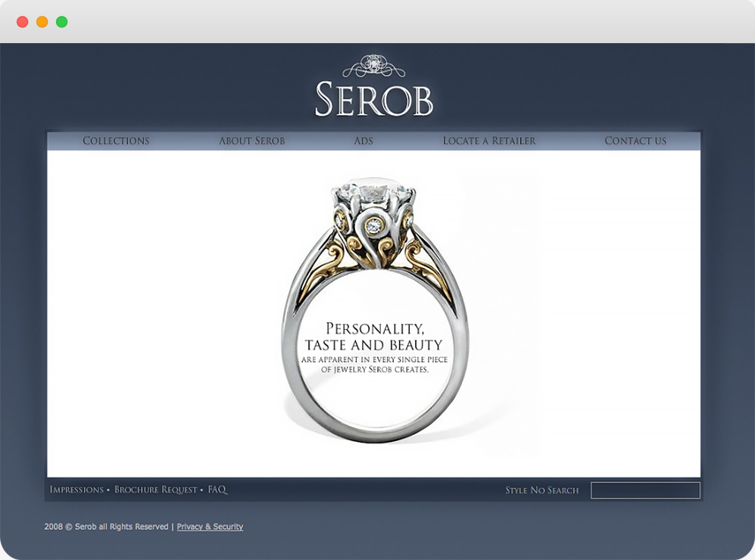Click the Serob logo at top
The width and height of the screenshot is (755, 560).
[374, 98]
